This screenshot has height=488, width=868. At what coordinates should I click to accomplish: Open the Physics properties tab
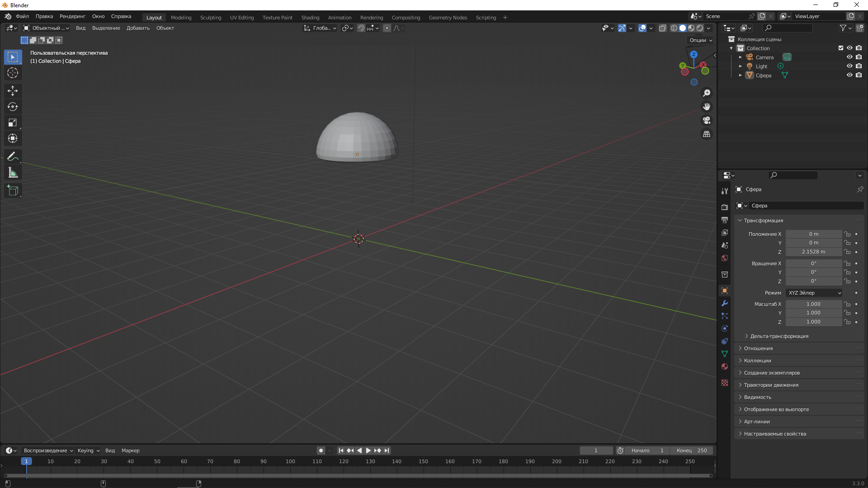click(725, 328)
